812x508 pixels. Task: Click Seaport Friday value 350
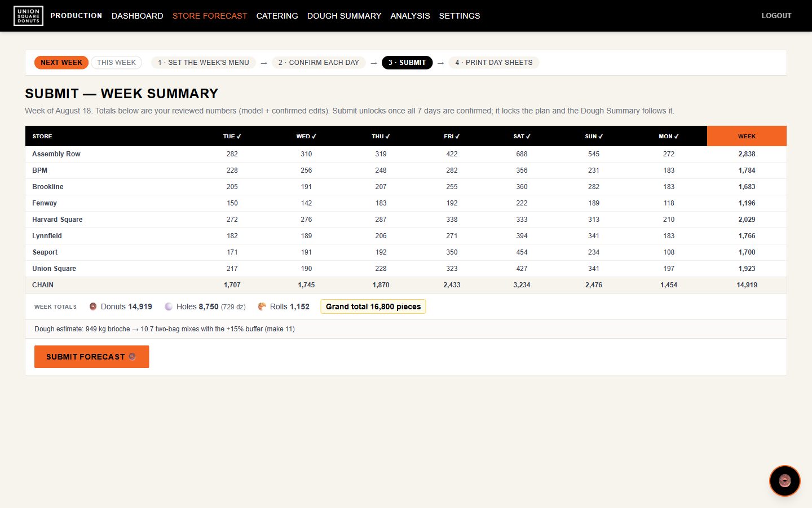452,252
